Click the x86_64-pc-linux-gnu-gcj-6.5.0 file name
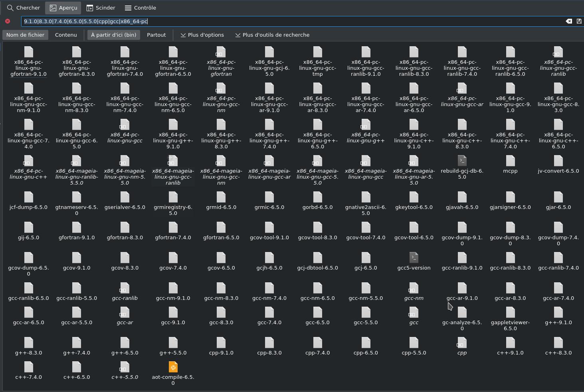Image resolution: width=584 pixels, height=392 pixels. [269, 68]
